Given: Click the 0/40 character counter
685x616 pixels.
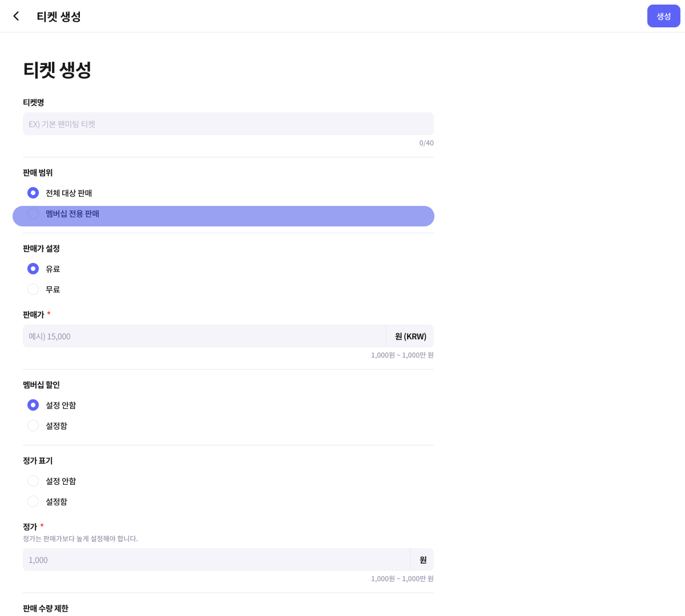Looking at the screenshot, I should pyautogui.click(x=426, y=143).
